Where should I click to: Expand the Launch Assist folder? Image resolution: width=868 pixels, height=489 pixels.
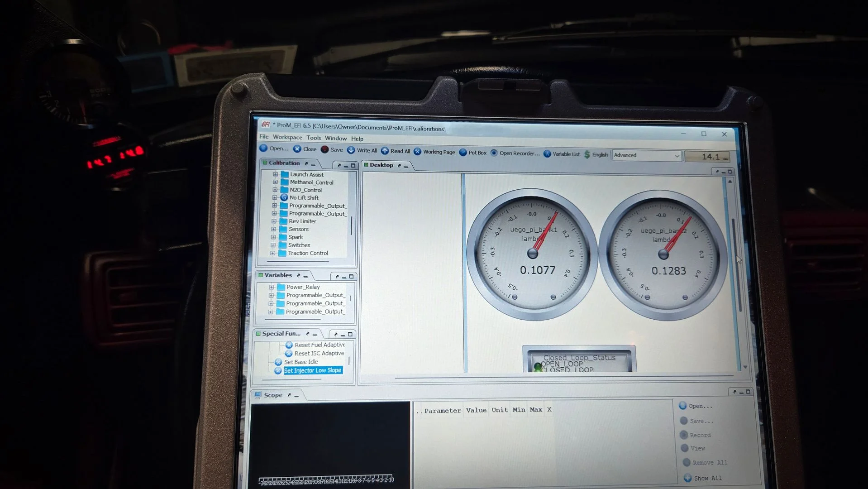pos(275,174)
